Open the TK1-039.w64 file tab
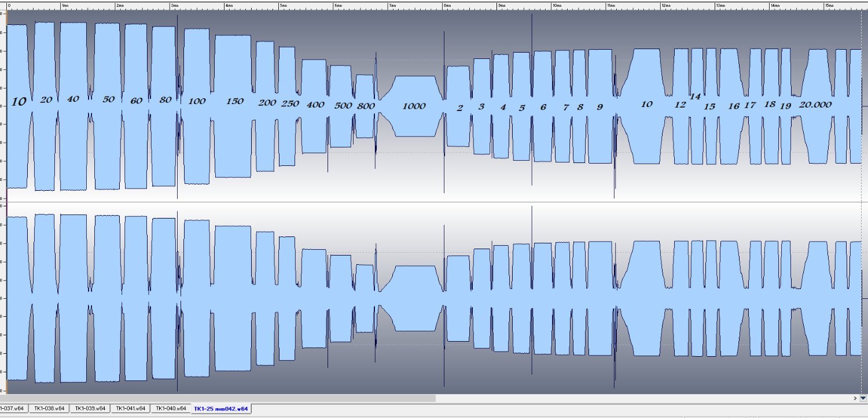Screen dimensions: 868x418 tap(90, 409)
